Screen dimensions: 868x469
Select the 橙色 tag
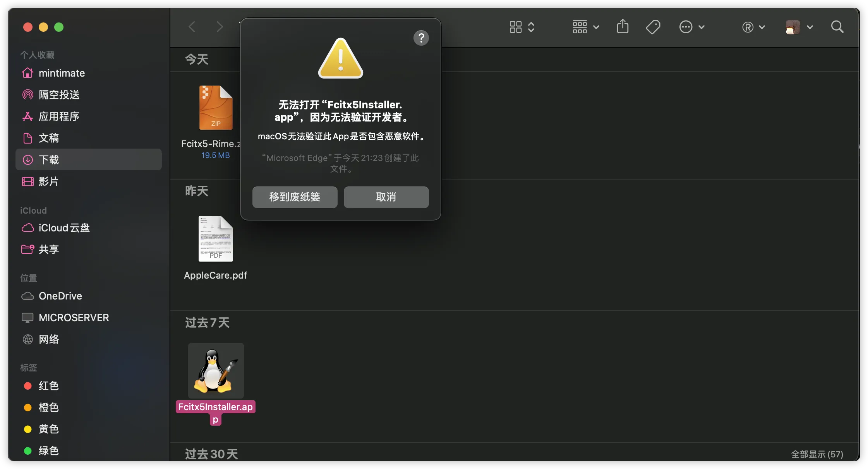pyautogui.click(x=88, y=407)
